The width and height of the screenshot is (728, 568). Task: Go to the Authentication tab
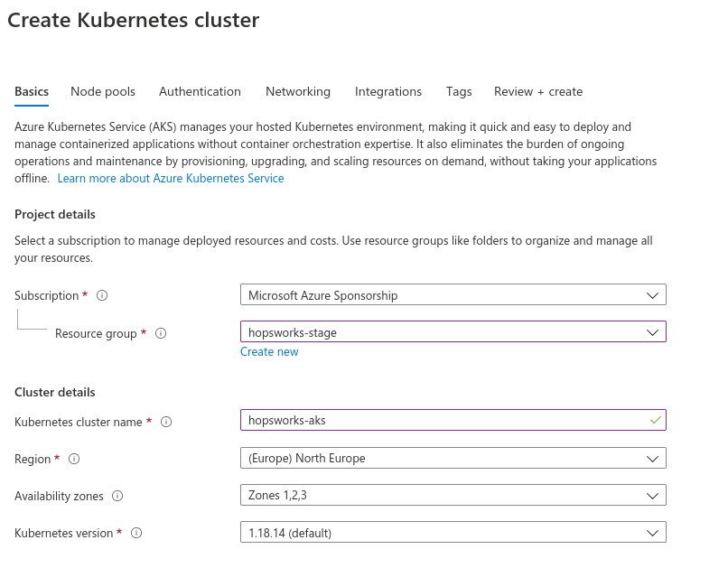[201, 91]
